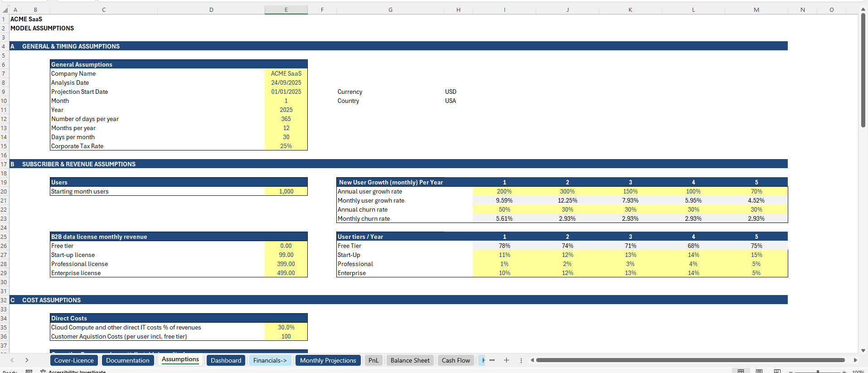Open the Balance Sheet tab
Image resolution: width=868 pixels, height=373 pixels.
(410, 360)
